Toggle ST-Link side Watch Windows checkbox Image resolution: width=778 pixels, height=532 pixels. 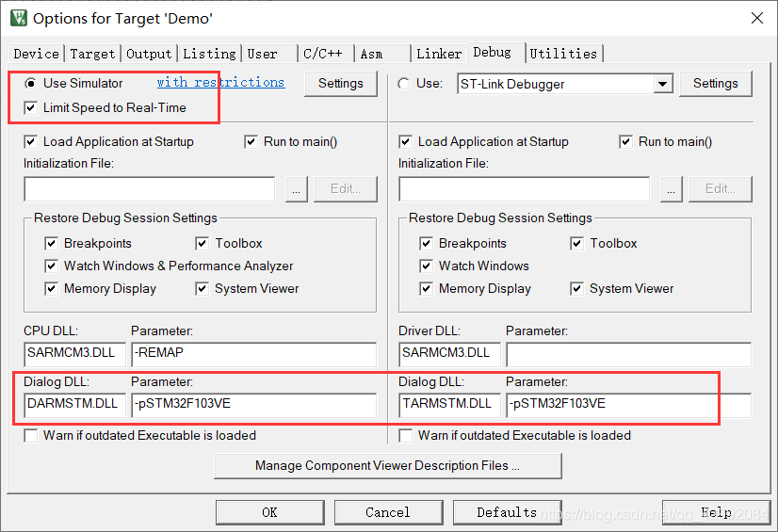pos(426,266)
